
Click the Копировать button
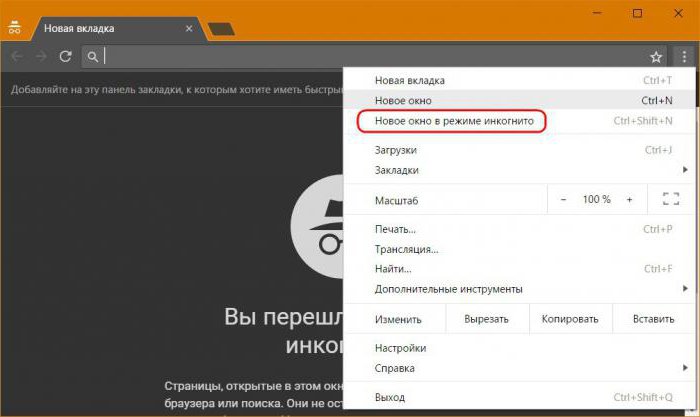click(570, 319)
